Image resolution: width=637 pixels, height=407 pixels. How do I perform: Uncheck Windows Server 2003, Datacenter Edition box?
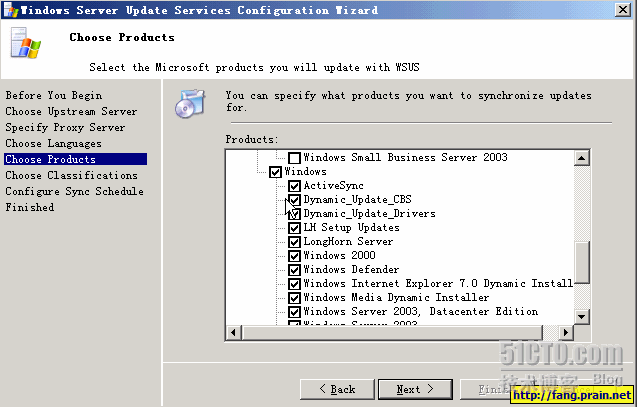click(x=294, y=312)
